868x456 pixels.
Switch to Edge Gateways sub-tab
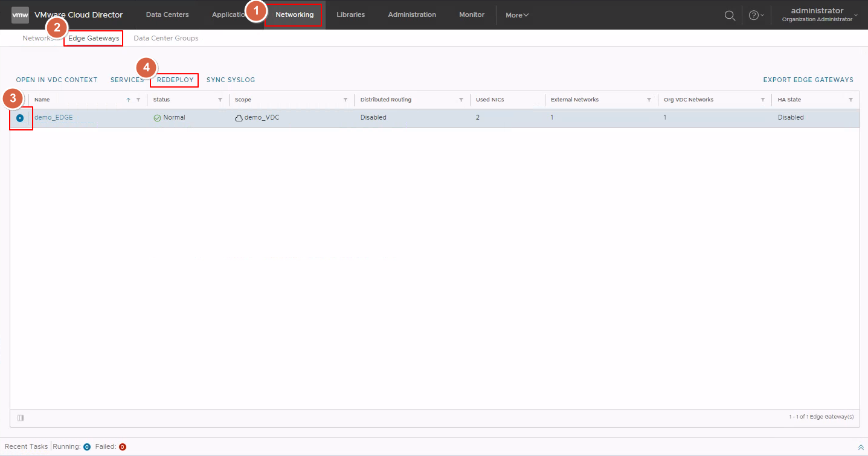pyautogui.click(x=94, y=38)
